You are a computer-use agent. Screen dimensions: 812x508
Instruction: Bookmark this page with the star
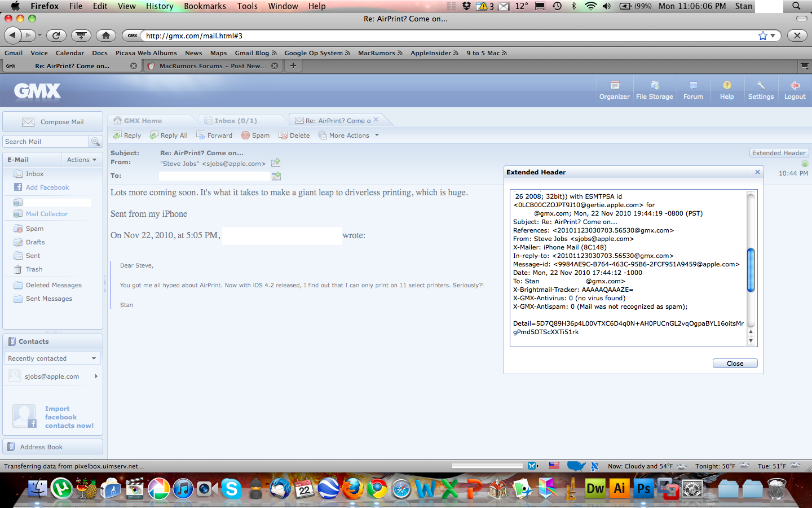click(763, 36)
